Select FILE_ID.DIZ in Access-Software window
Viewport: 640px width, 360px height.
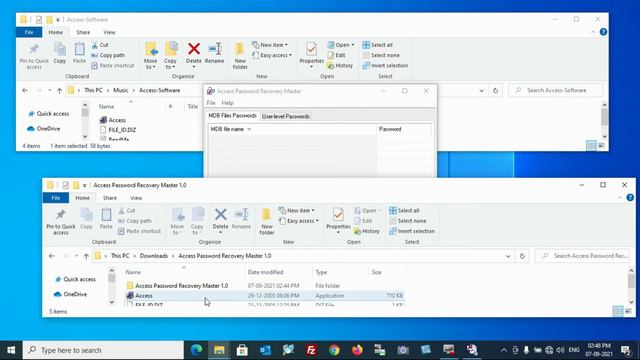[122, 130]
